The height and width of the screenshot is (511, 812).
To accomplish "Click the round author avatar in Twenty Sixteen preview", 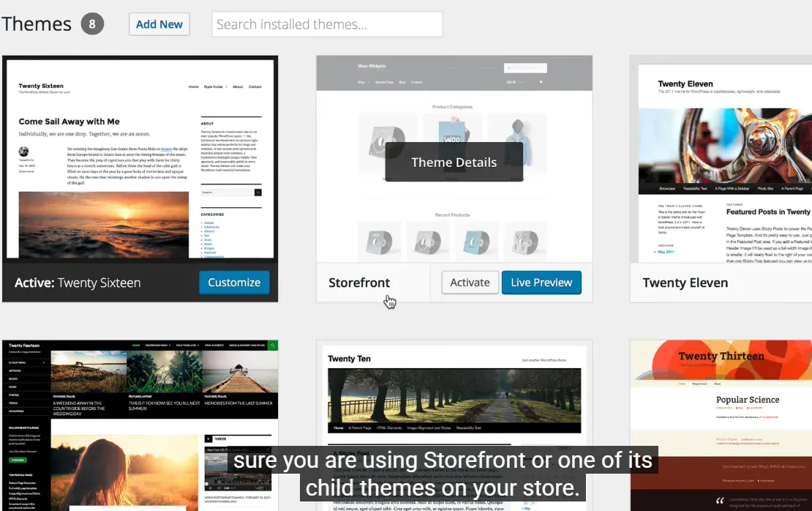I will (23, 152).
